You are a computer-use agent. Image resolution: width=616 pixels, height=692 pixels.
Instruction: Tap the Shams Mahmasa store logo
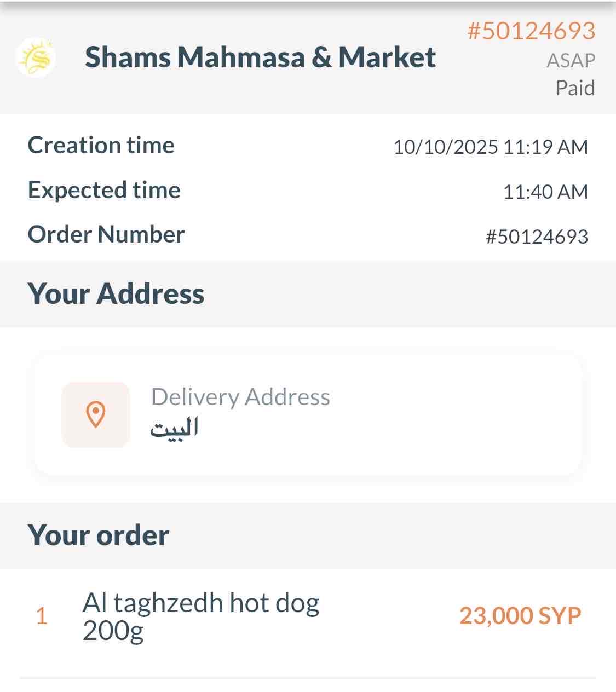[x=36, y=58]
